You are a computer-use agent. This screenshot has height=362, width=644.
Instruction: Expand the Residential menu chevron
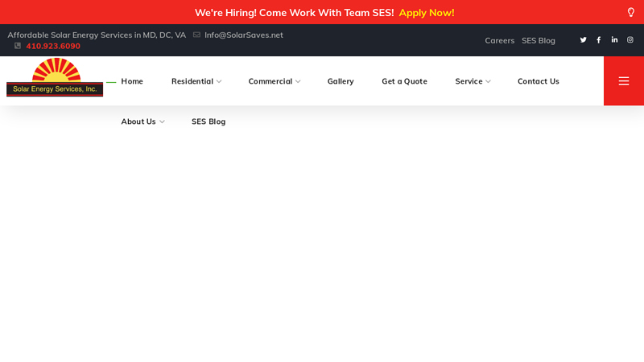click(219, 82)
